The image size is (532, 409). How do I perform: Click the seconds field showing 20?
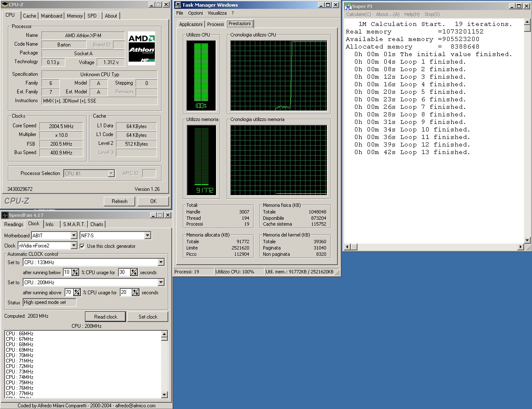pos(126,292)
